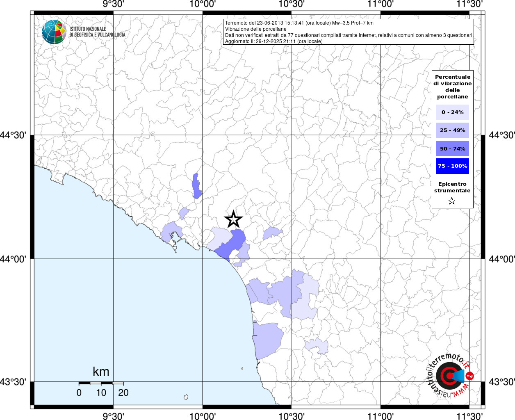515x420 pixels.
Task: Click the top axis 10°30' longitude label
Action: point(292,4)
